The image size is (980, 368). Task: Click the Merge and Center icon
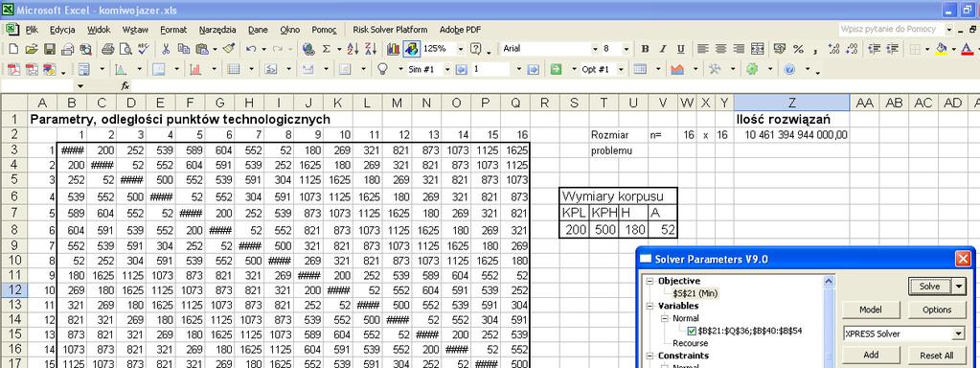(758, 49)
